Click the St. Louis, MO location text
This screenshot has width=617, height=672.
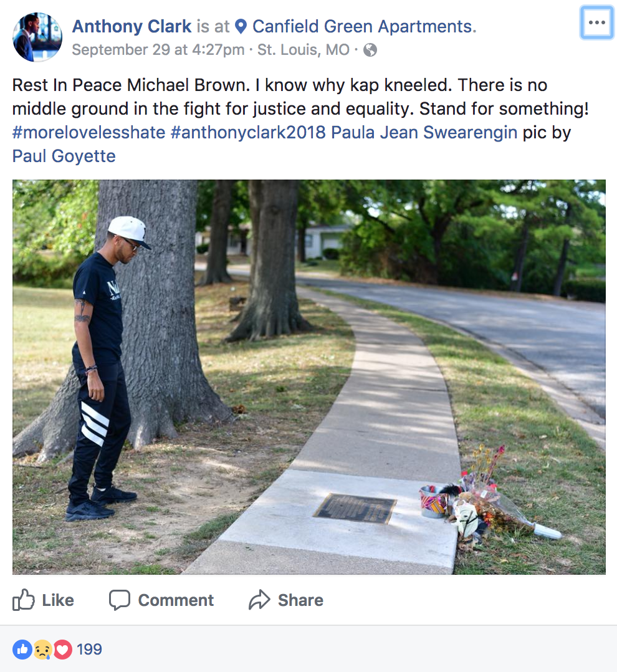point(304,50)
